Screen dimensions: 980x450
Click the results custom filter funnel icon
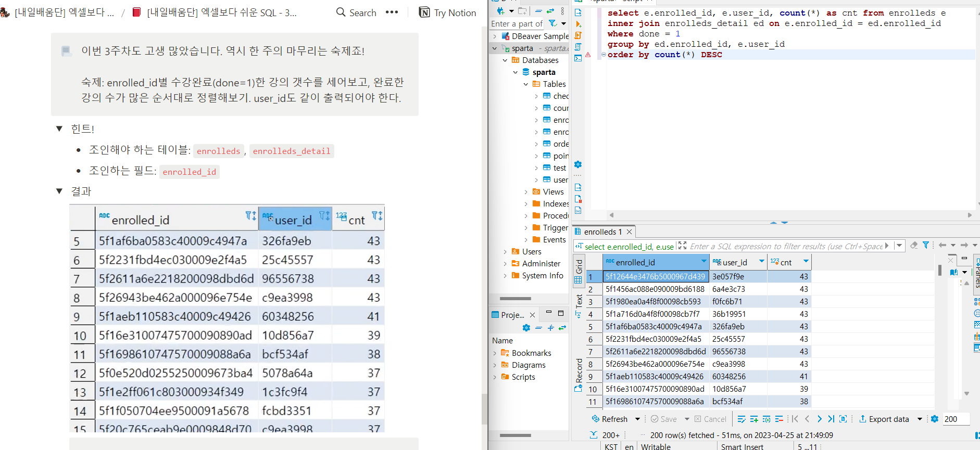point(926,246)
